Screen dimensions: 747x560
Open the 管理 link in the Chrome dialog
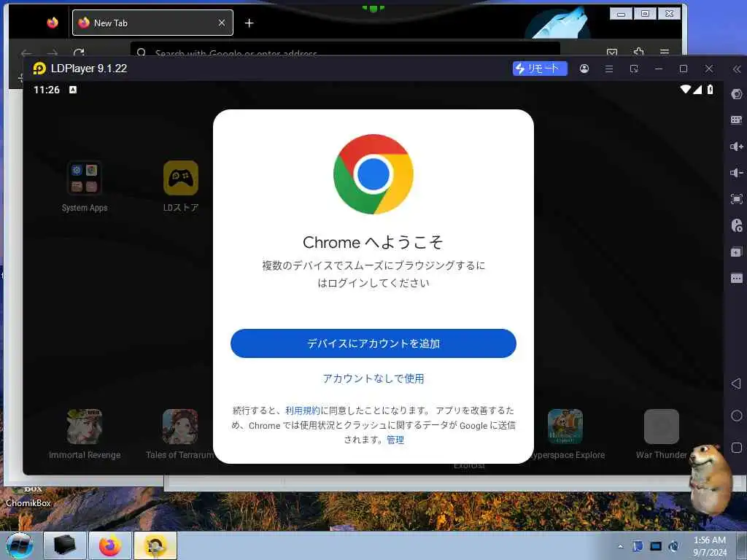tap(395, 440)
